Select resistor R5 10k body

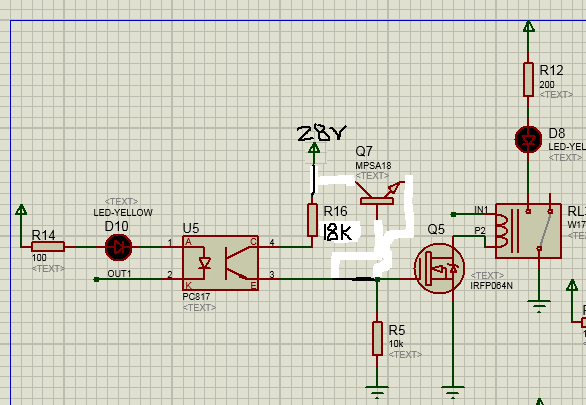377,338
